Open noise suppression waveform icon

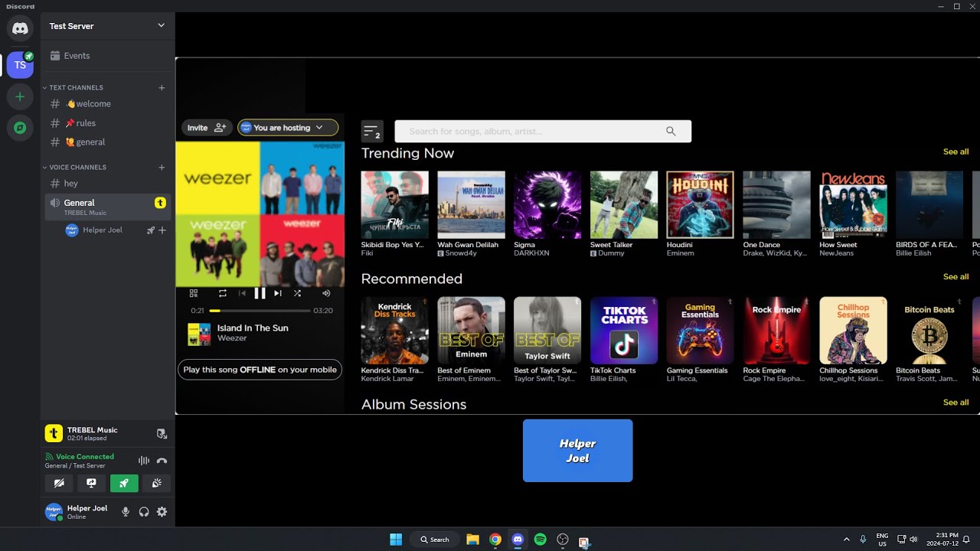[143, 461]
